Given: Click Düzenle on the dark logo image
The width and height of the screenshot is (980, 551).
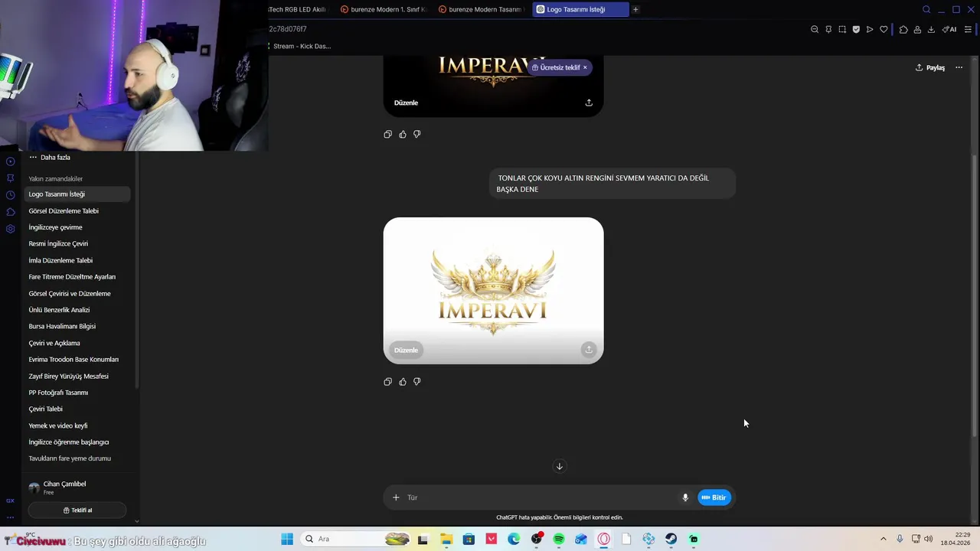Looking at the screenshot, I should (x=406, y=103).
